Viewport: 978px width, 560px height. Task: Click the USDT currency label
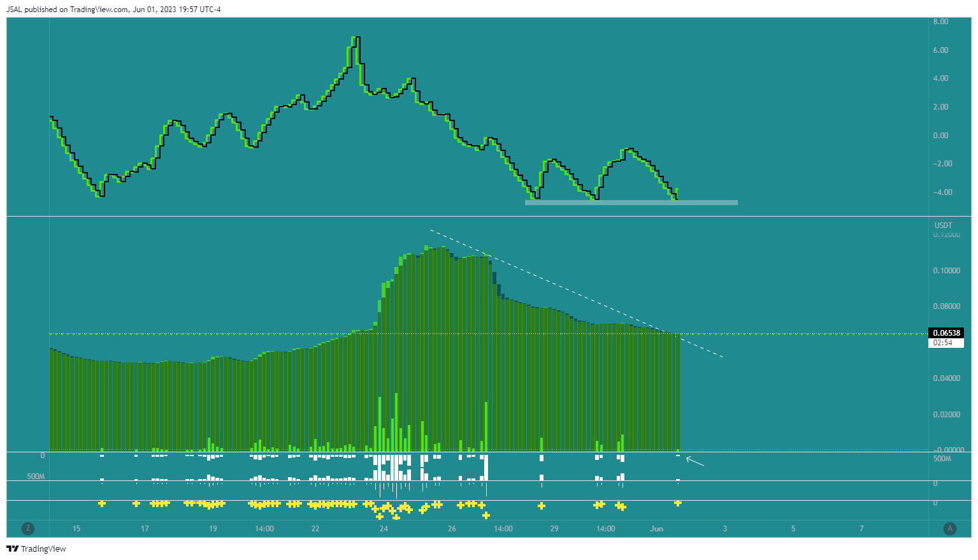(x=943, y=226)
